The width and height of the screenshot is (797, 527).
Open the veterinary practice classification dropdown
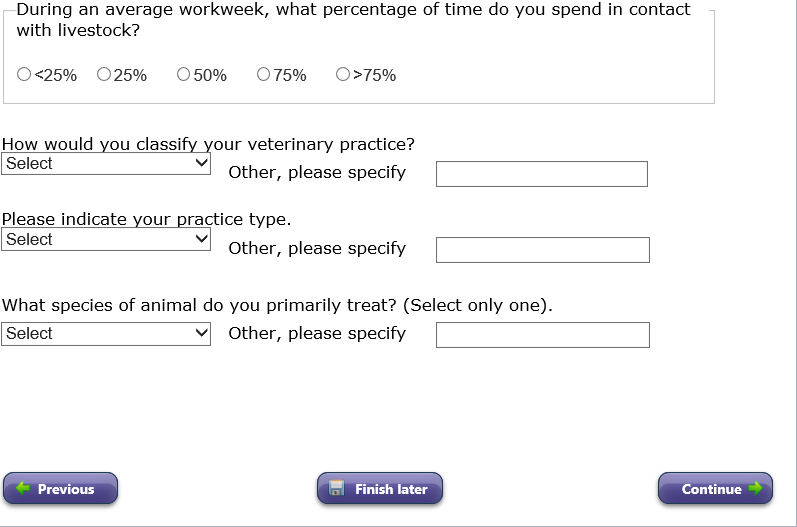[x=106, y=164]
